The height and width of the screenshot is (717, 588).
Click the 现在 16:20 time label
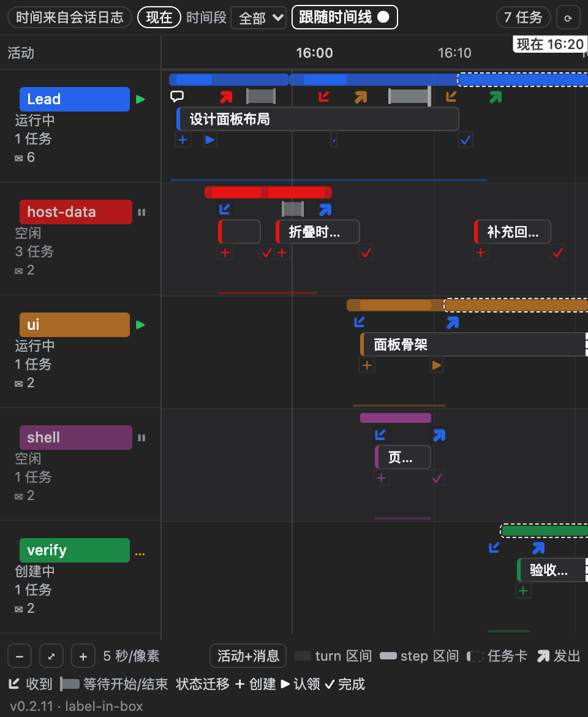tap(550, 44)
